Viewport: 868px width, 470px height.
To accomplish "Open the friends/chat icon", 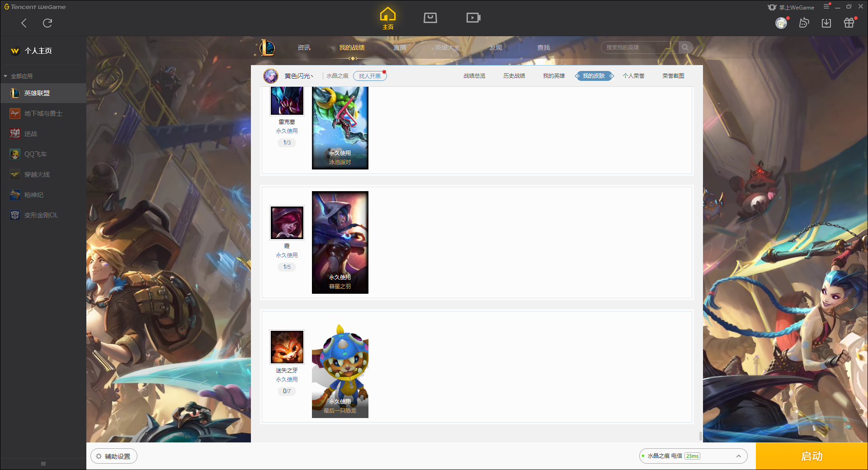I will tap(804, 23).
